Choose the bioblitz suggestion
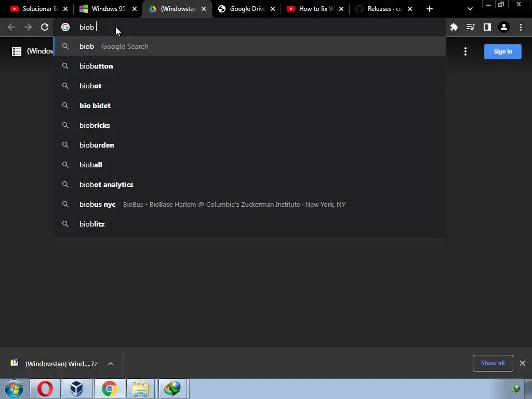This screenshot has height=399, width=532. (x=249, y=224)
